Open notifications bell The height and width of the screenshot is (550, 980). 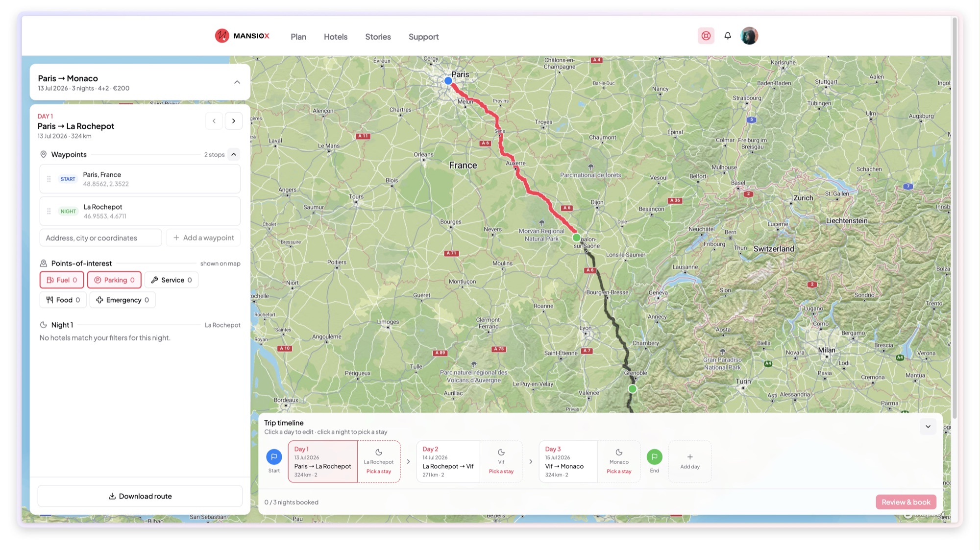[728, 36]
